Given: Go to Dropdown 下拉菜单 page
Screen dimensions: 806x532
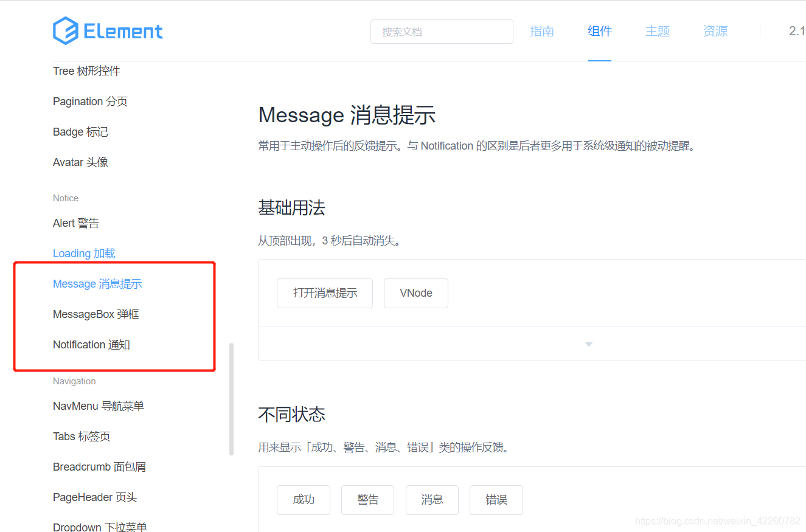Looking at the screenshot, I should click(x=100, y=527).
